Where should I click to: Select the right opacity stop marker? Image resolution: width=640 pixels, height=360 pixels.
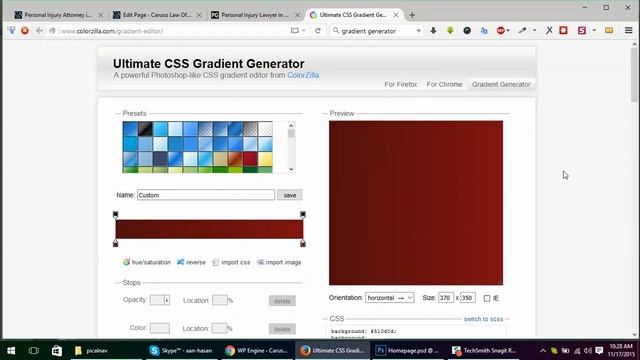[x=302, y=214]
